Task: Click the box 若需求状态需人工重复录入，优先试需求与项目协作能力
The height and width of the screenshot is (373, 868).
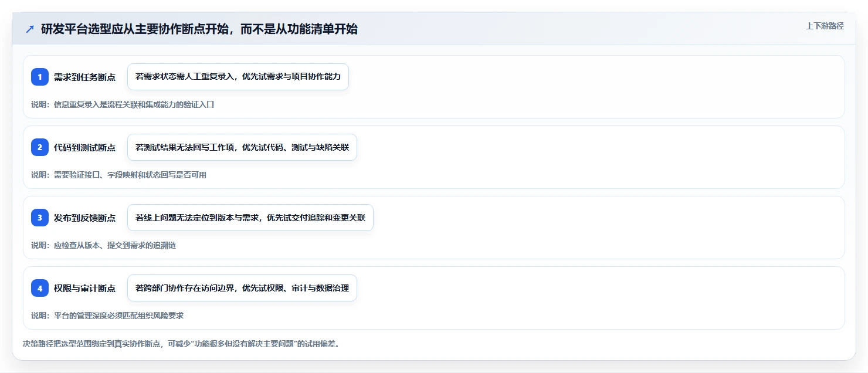Action: (x=238, y=77)
